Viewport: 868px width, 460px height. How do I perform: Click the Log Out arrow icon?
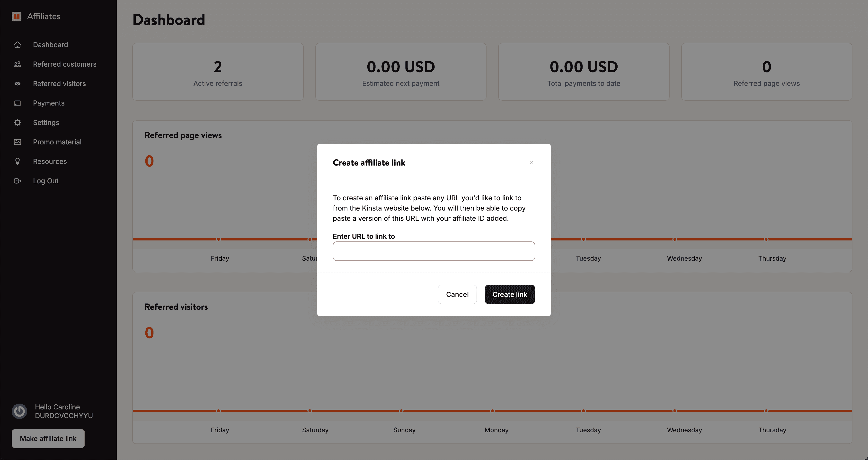pyautogui.click(x=18, y=181)
